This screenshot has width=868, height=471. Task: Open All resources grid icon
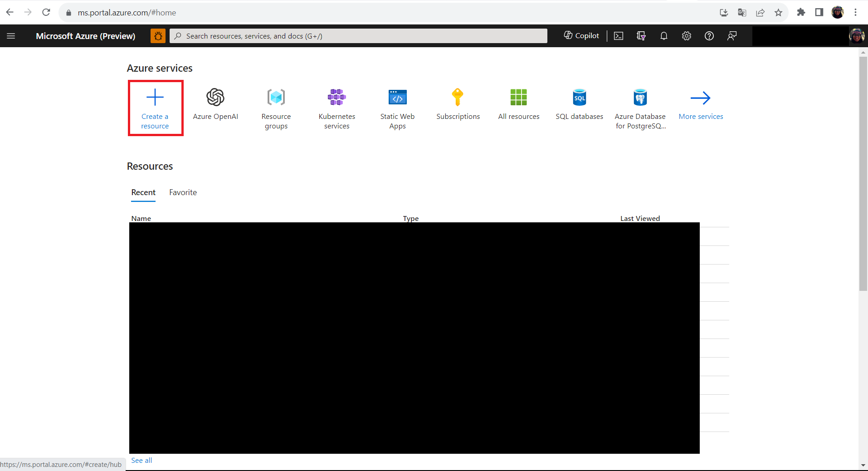point(518,97)
